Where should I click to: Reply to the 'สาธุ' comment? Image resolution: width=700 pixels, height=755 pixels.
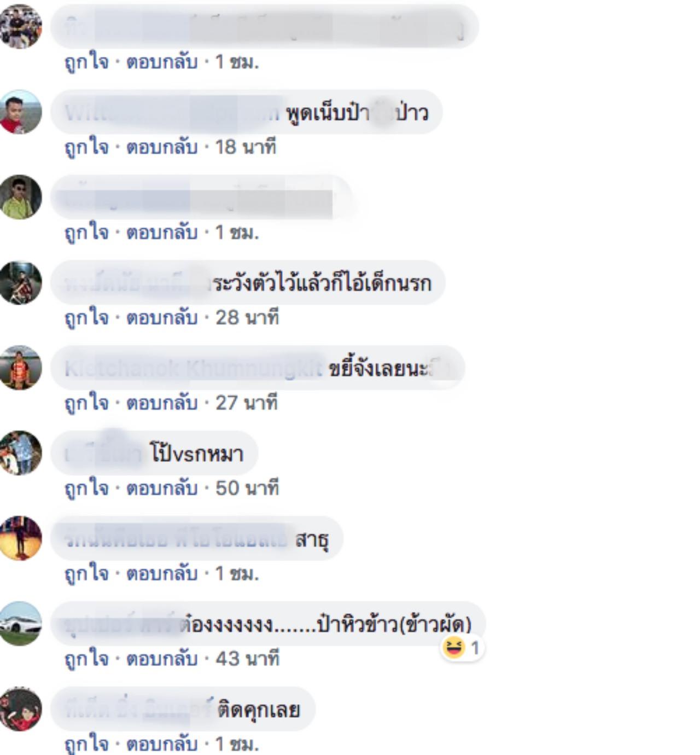[162, 574]
